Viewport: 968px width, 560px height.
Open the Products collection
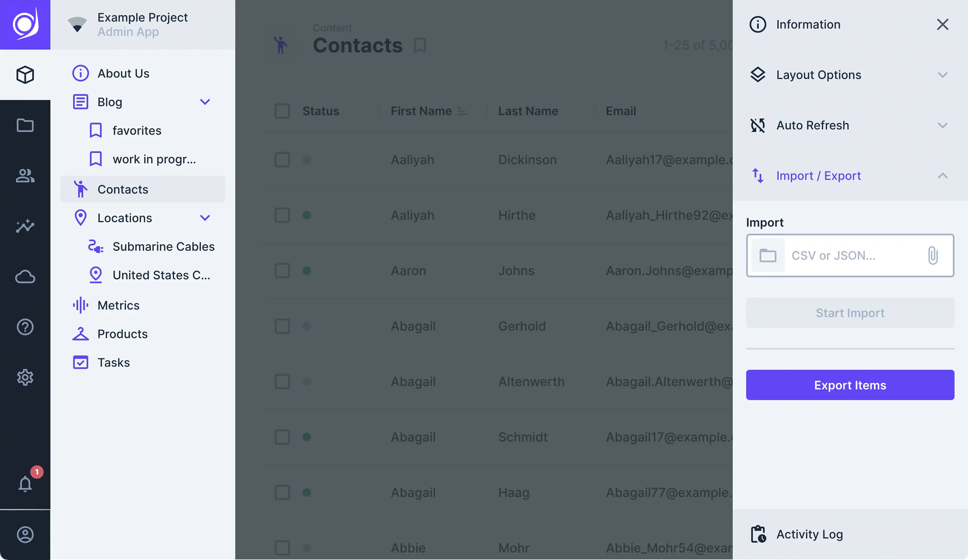(x=122, y=334)
